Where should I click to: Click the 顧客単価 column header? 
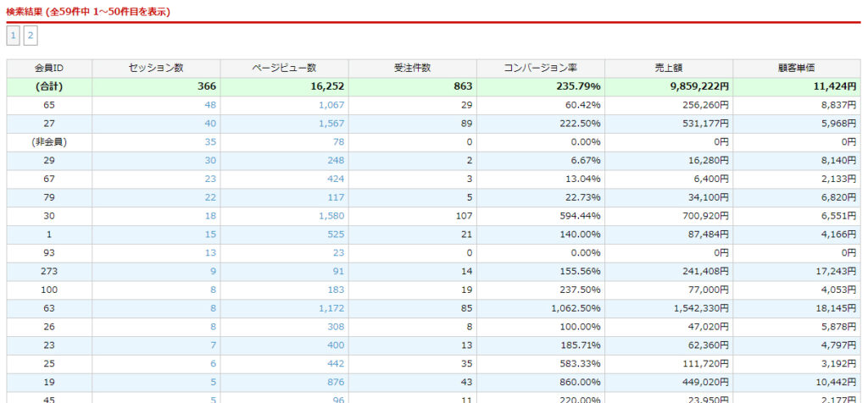click(797, 69)
